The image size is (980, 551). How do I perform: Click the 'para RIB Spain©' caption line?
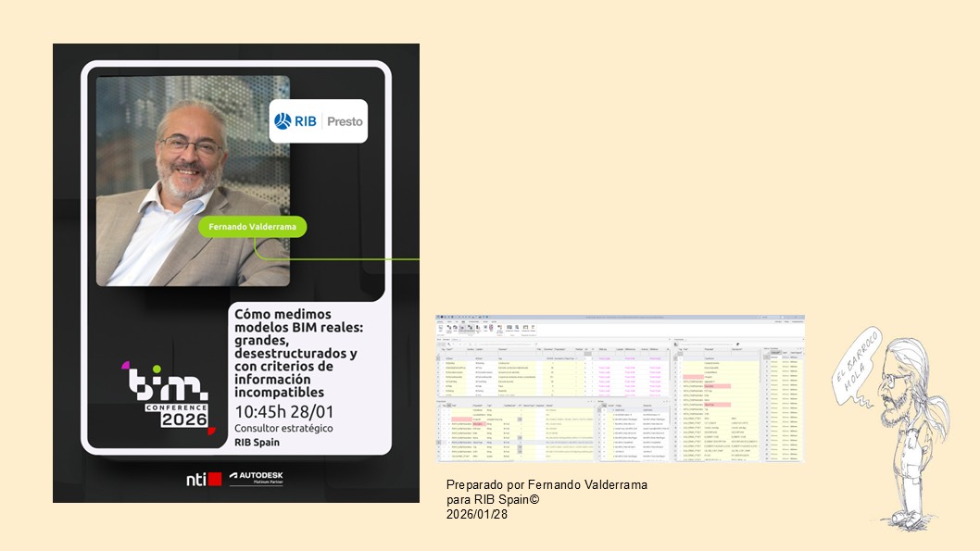(x=492, y=499)
